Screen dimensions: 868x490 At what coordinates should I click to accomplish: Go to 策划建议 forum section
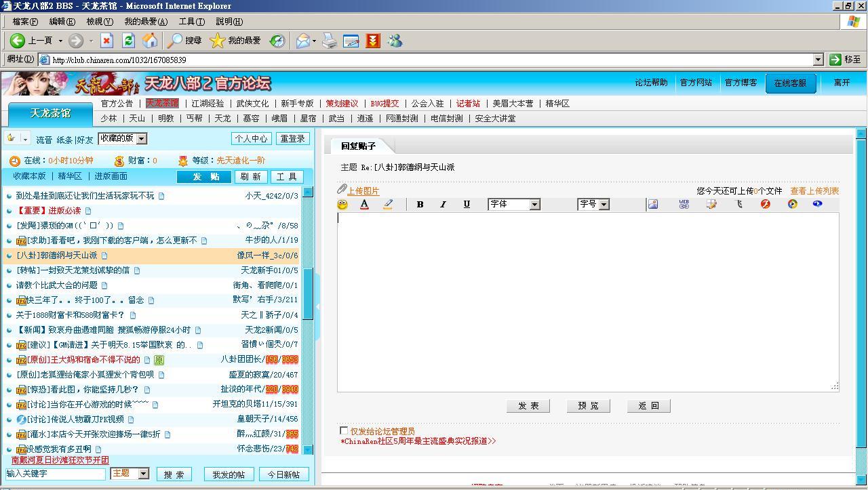pyautogui.click(x=342, y=104)
